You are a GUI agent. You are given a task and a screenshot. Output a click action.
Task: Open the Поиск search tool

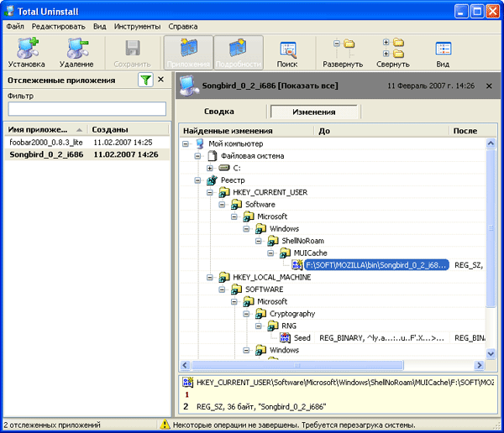[x=287, y=53]
